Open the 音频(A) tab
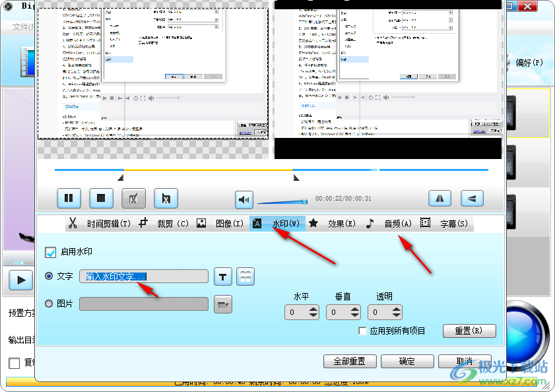Viewport: 555px width, 392px height. [398, 224]
